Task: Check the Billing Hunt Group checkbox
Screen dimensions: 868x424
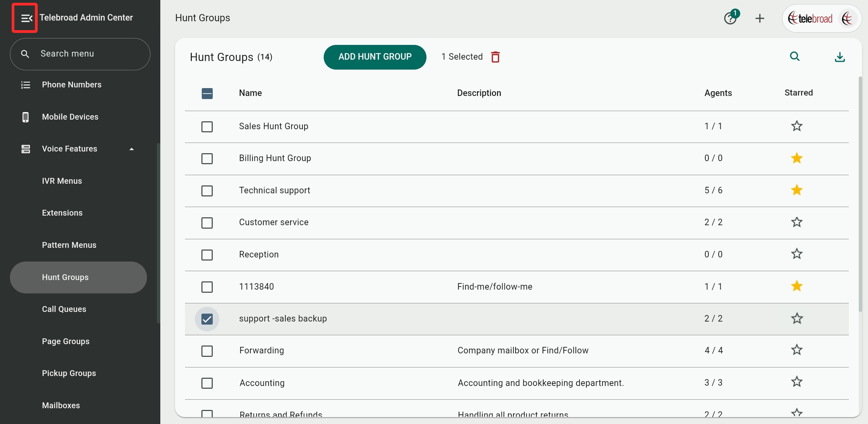Action: [207, 159]
